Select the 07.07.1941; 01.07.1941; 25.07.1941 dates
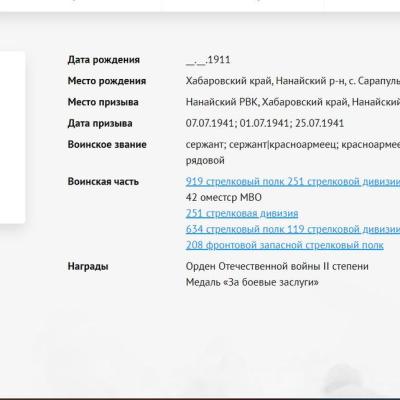The width and height of the screenshot is (400, 400). (265, 123)
